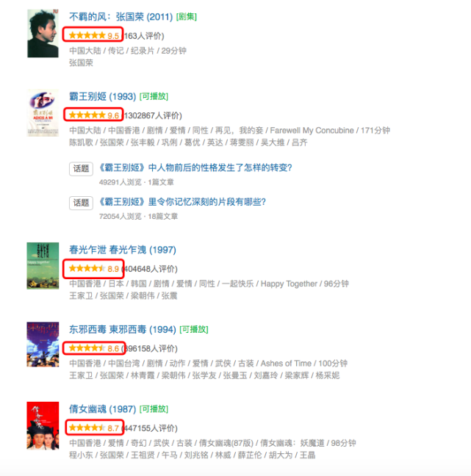The image size is (471, 476).
Task: Open the 春光乍泄 (1997) movie link
Action: (x=123, y=250)
